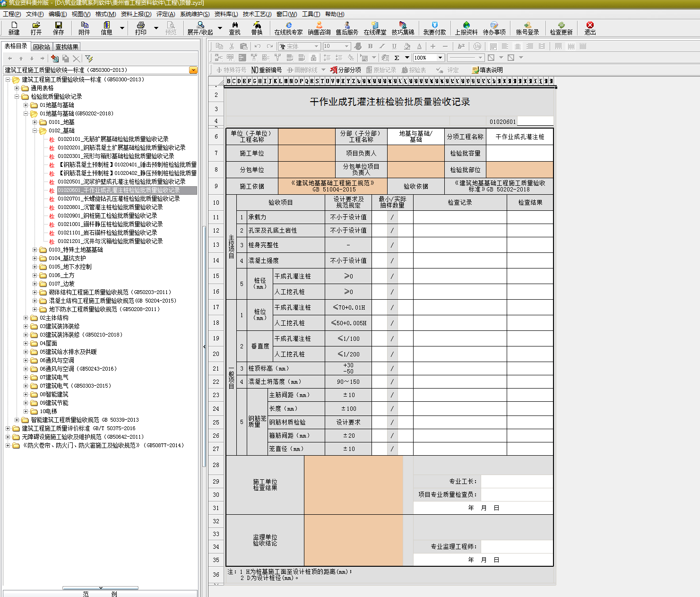Click the font color A icon
The height and width of the screenshot is (597, 700).
(419, 46)
